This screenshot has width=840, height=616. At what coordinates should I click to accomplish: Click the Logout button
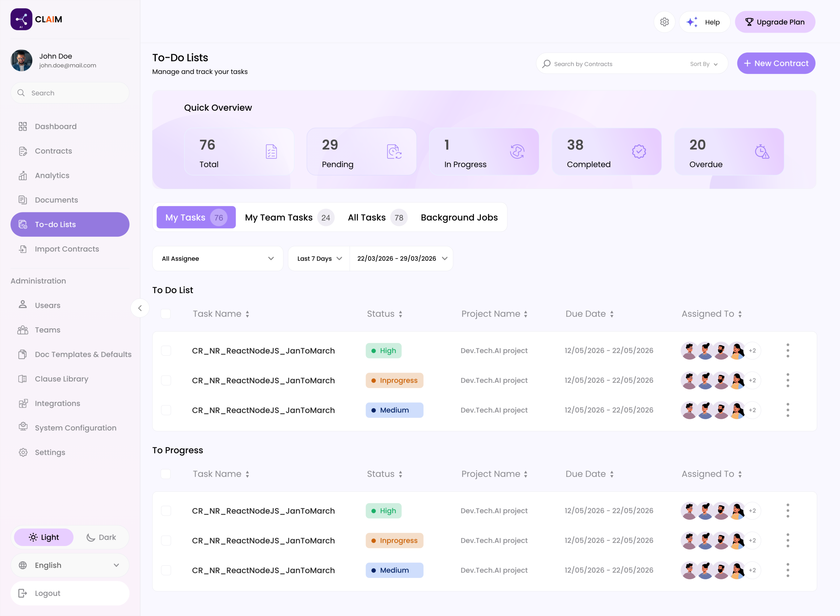[70, 593]
